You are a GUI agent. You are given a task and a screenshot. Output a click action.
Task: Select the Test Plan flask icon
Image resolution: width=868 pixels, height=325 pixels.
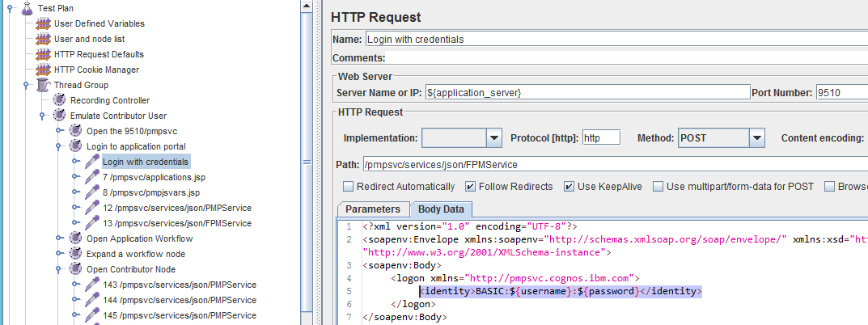point(28,8)
